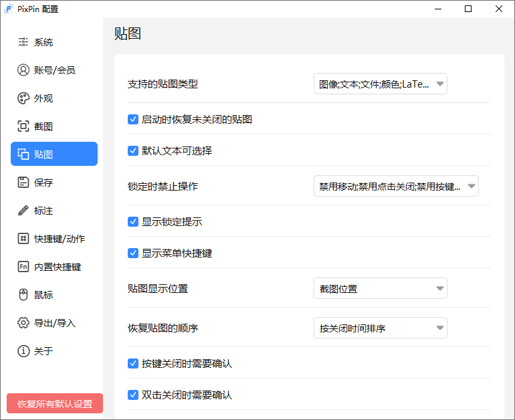Screen dimensions: 515x420
Task: Click the PixPin 配置 window title text
Action: coord(37,9)
